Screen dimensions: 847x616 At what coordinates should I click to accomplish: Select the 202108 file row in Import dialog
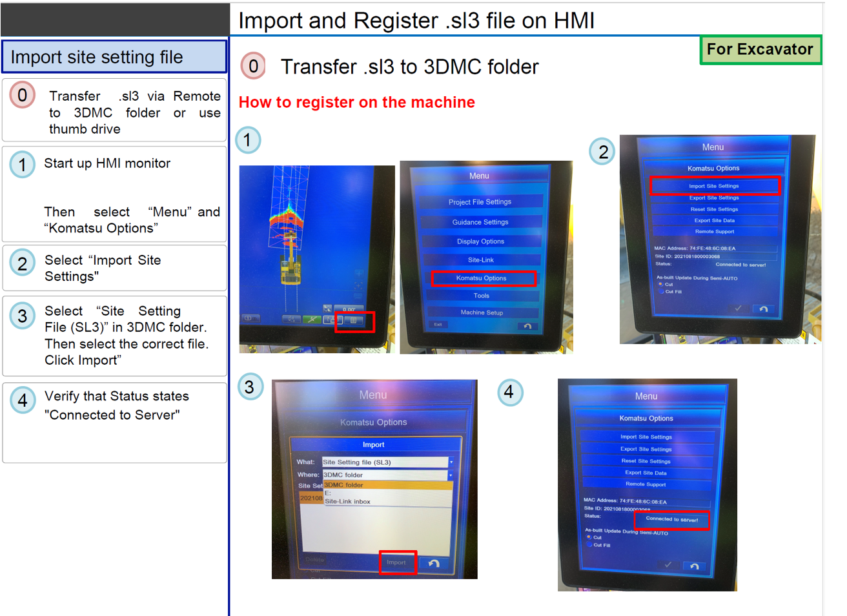(x=311, y=498)
